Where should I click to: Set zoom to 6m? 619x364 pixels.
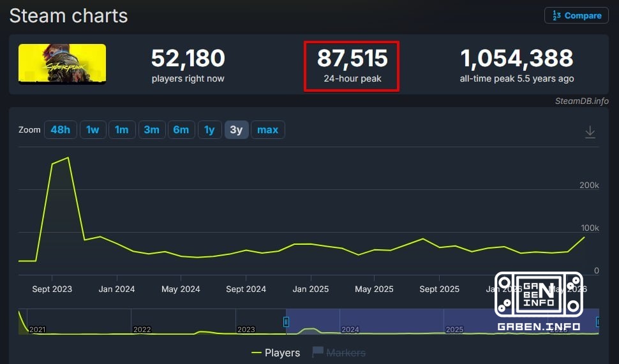coord(181,130)
